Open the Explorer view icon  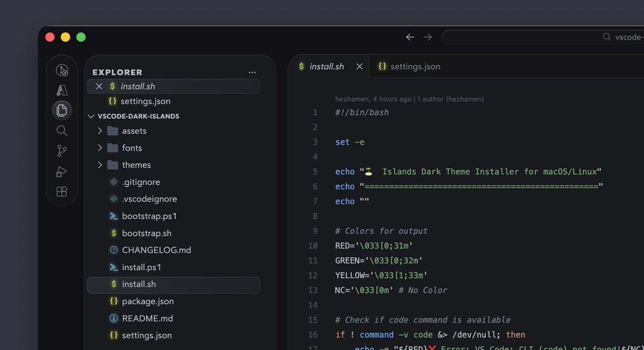click(x=62, y=110)
